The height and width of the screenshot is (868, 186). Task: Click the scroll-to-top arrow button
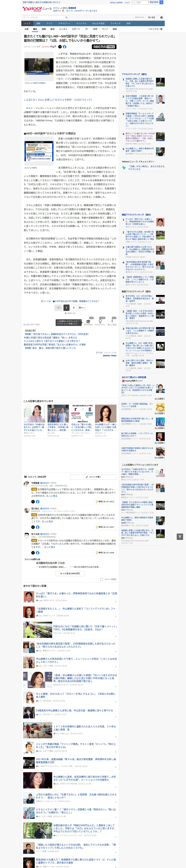point(180,536)
